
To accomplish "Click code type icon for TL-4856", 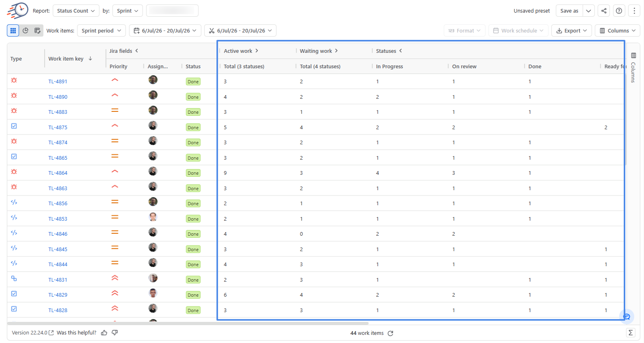I will tap(14, 202).
